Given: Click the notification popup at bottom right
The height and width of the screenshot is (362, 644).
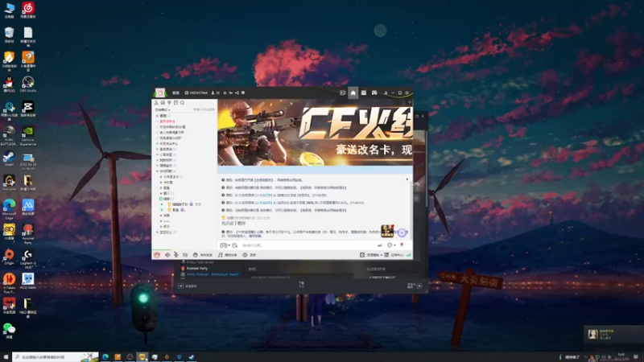Looking at the screenshot, I should pos(613,335).
